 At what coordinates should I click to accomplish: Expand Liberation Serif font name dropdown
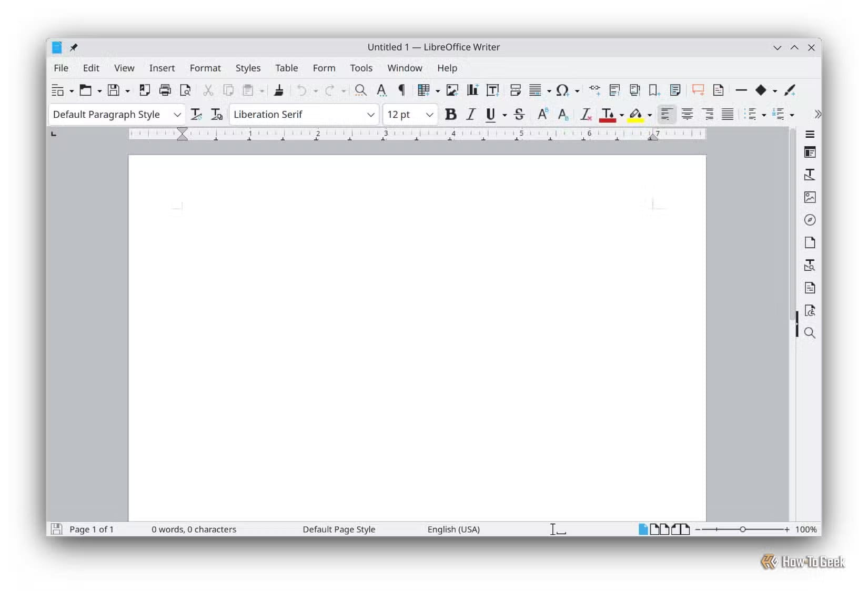(371, 115)
